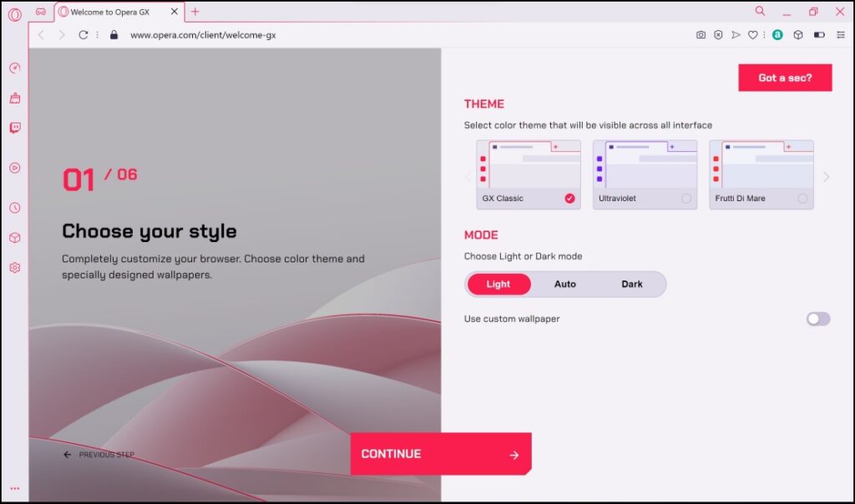Go to PREVIOUS STEP link
855x504 pixels.
[99, 455]
